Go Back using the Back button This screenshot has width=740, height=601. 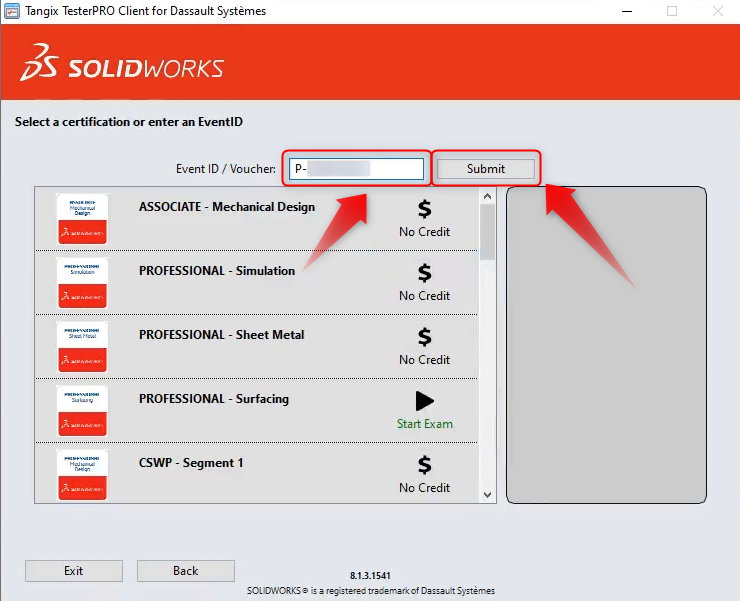coord(185,571)
